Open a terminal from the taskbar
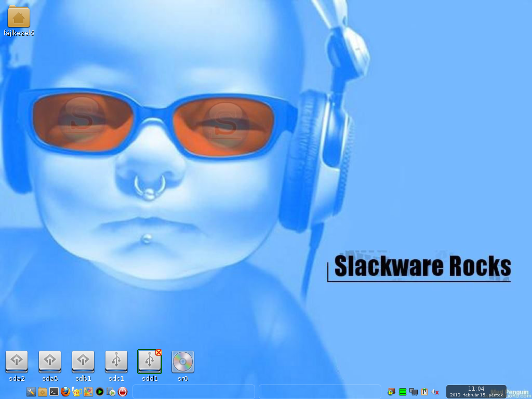 pyautogui.click(x=54, y=392)
